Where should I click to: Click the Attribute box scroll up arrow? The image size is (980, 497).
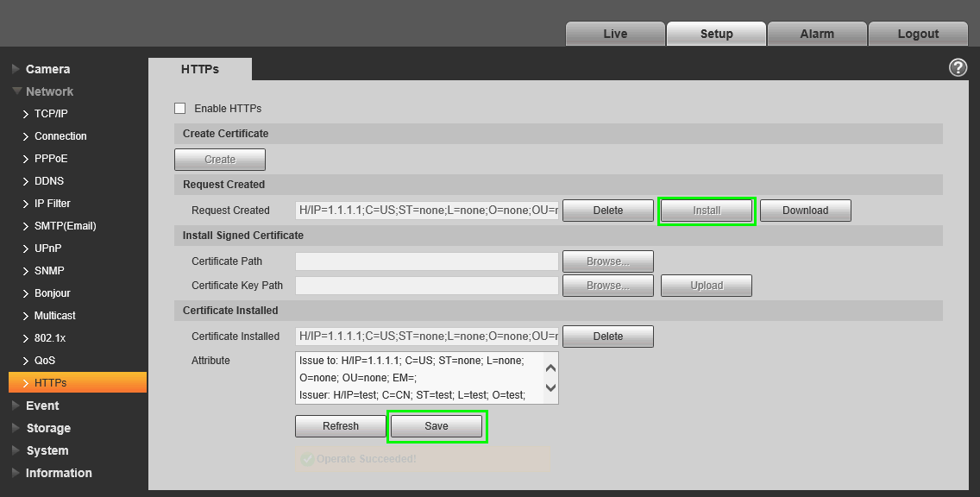(x=550, y=368)
